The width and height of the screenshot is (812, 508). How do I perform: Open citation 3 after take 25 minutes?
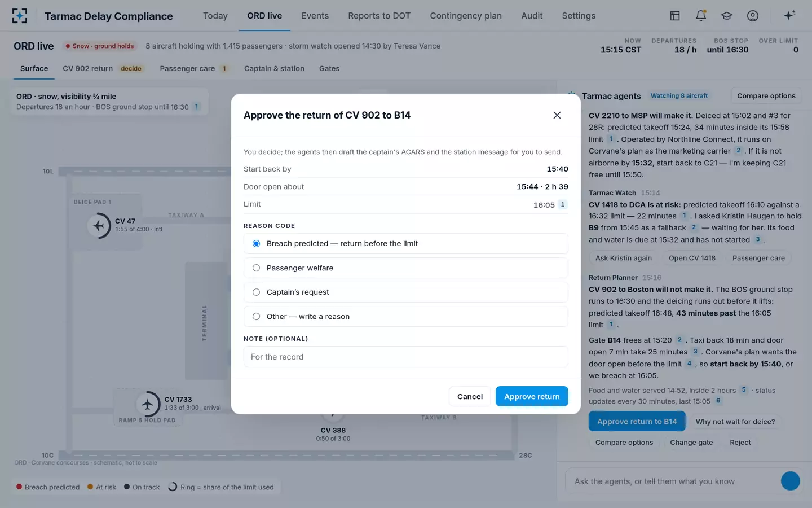click(x=695, y=352)
